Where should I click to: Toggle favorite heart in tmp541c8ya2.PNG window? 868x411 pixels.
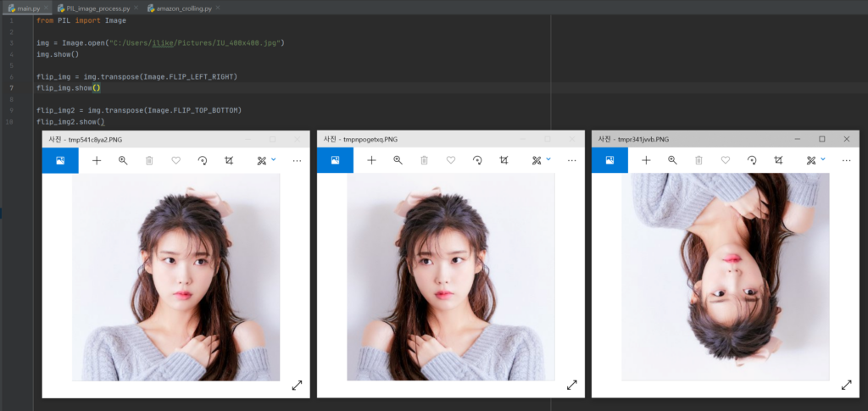pyautogui.click(x=176, y=160)
